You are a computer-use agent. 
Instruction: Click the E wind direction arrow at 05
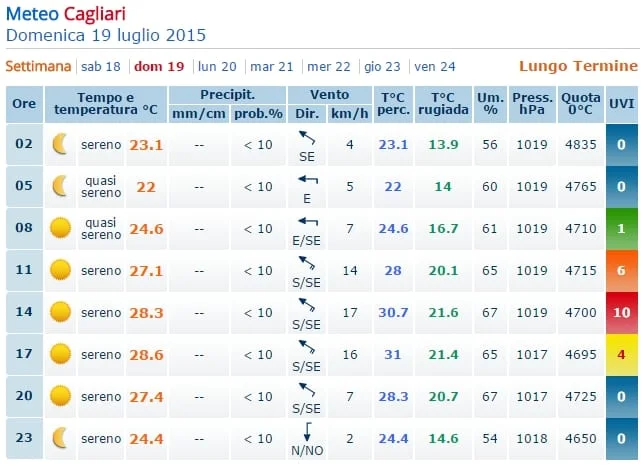(x=307, y=180)
